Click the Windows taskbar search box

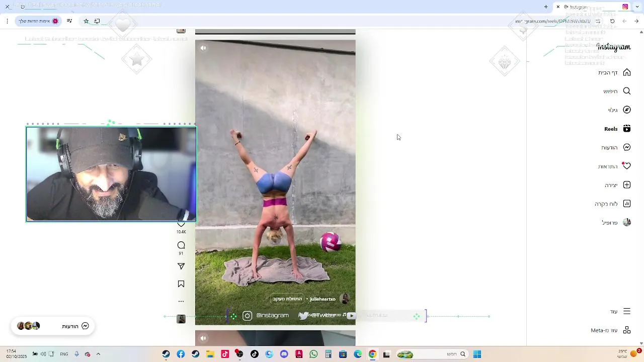(x=433, y=354)
